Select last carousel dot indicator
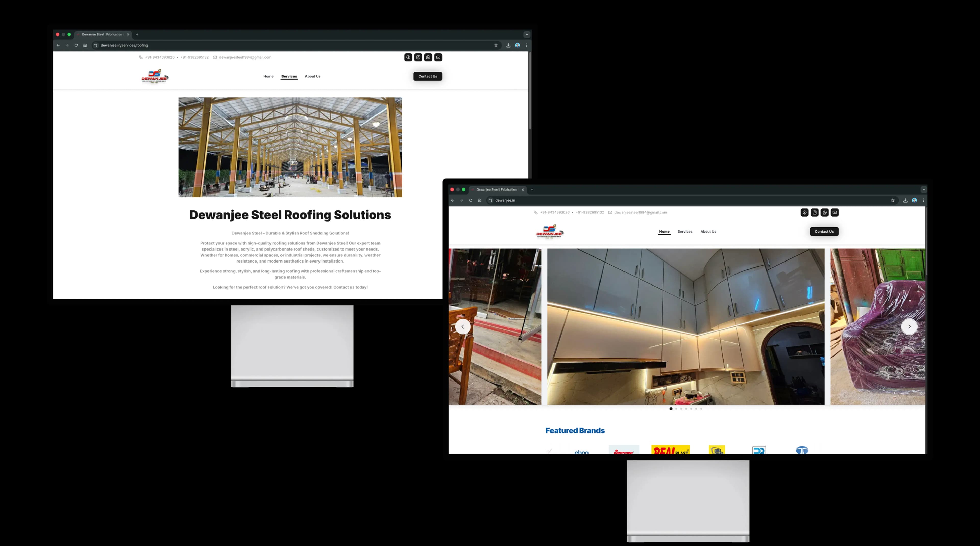 tap(701, 409)
